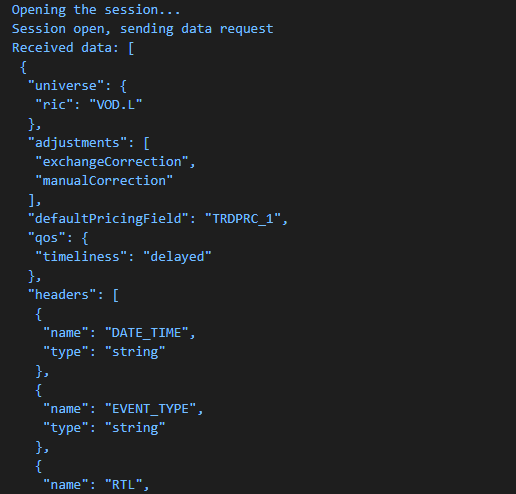
Task: Select the "VOD.L" ric value
Action: pos(116,105)
